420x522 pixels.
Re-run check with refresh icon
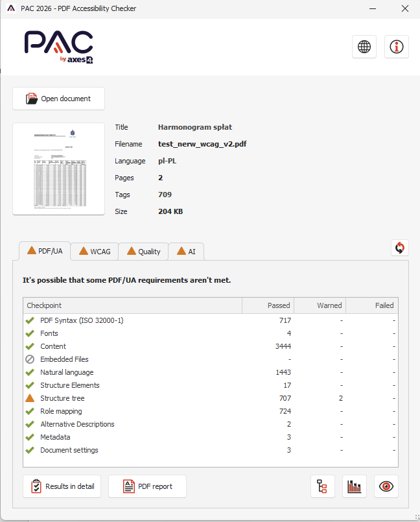point(400,248)
